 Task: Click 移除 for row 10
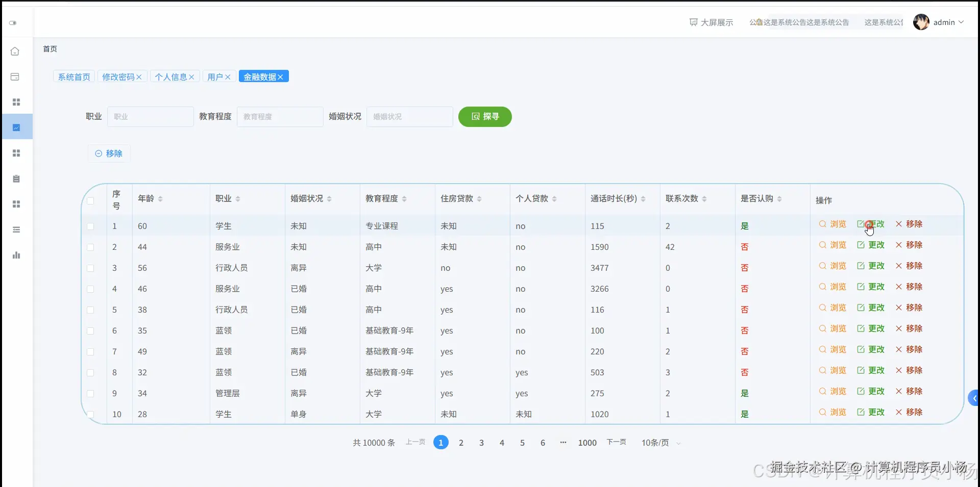point(909,413)
